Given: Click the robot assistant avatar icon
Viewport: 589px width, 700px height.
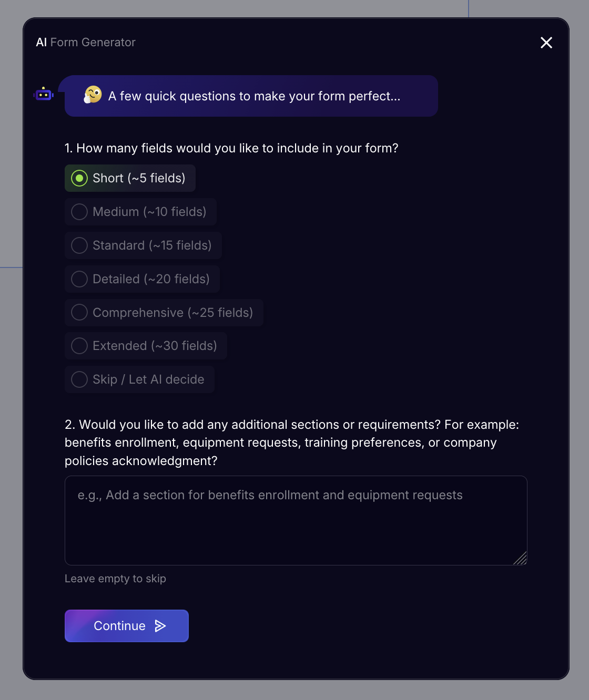Looking at the screenshot, I should (x=44, y=95).
